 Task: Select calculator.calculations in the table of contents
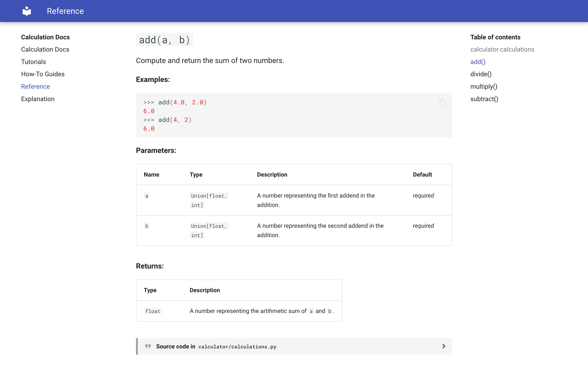[502, 49]
